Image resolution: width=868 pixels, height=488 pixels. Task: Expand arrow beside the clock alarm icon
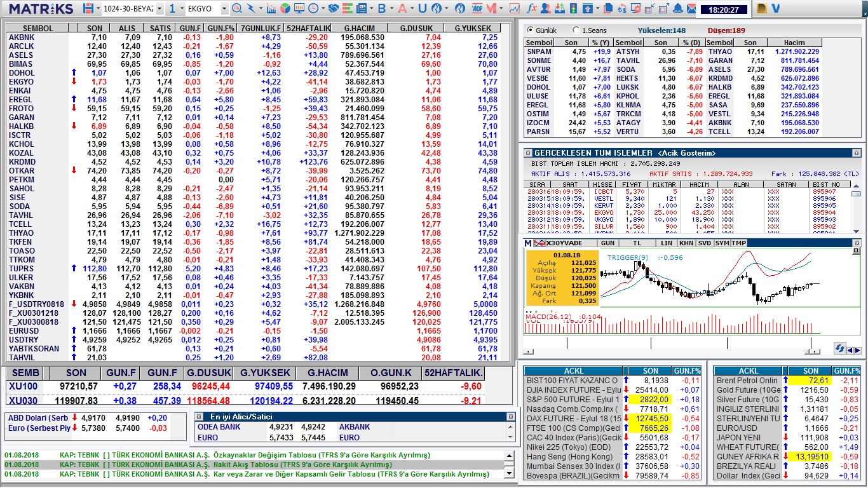coord(323,9)
